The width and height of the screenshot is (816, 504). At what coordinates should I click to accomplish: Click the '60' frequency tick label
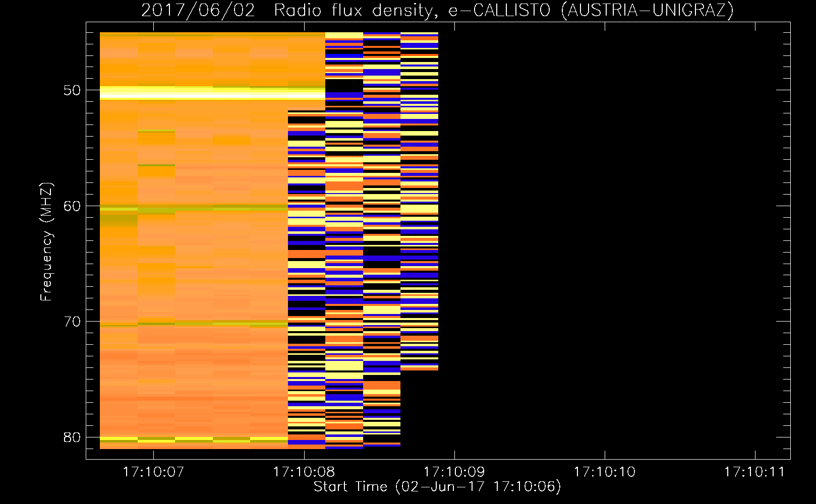point(72,206)
